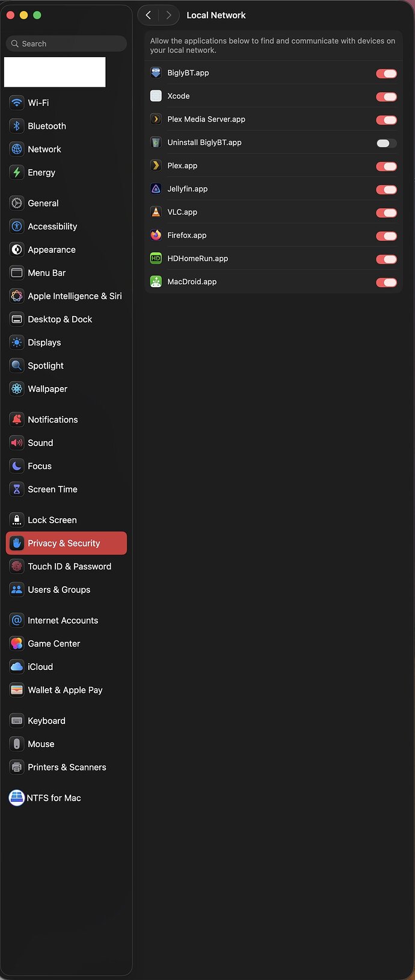Turn off local network access for Plex.app
This screenshot has height=980, width=415.
(x=386, y=166)
